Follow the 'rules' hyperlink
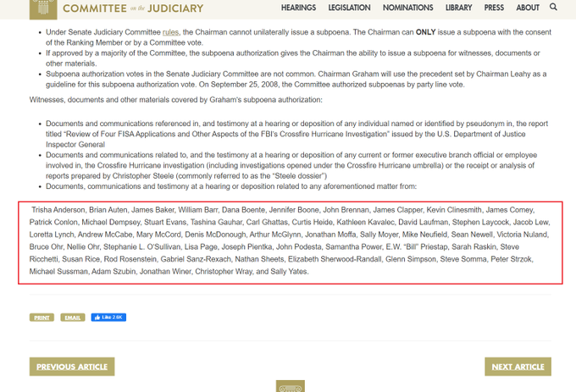Screen dimensions: 576x392 pos(170,32)
